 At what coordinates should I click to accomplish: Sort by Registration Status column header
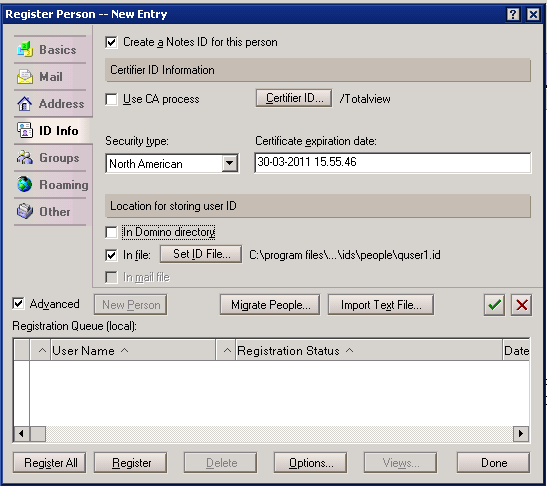[x=288, y=351]
